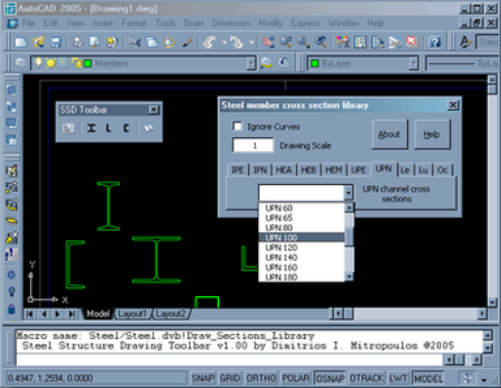Toggle SNAP mode in status bar
This screenshot has height=388, width=501.
click(203, 378)
